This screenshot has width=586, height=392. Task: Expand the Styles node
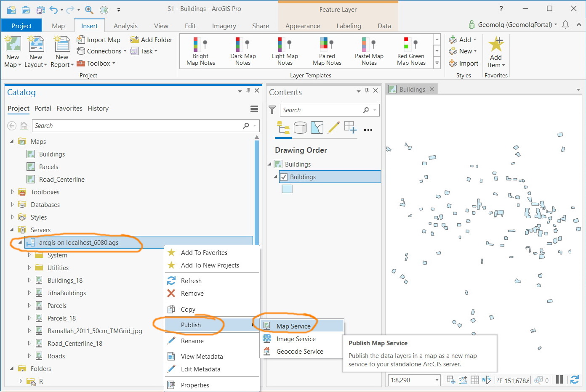[x=12, y=217]
